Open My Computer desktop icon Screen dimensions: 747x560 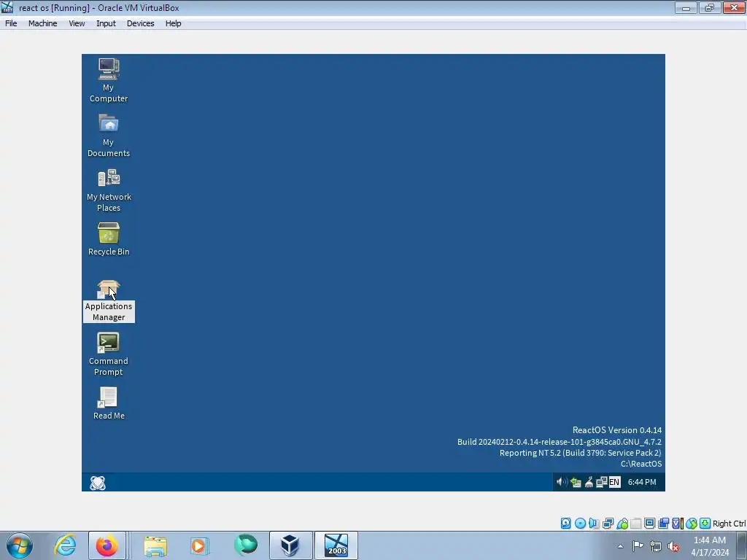point(109,80)
